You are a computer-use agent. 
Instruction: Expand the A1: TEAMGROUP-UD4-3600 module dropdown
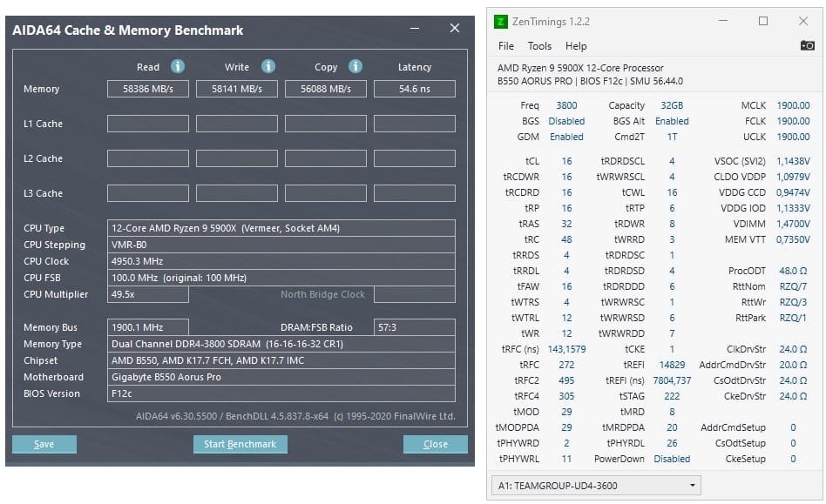click(596, 485)
